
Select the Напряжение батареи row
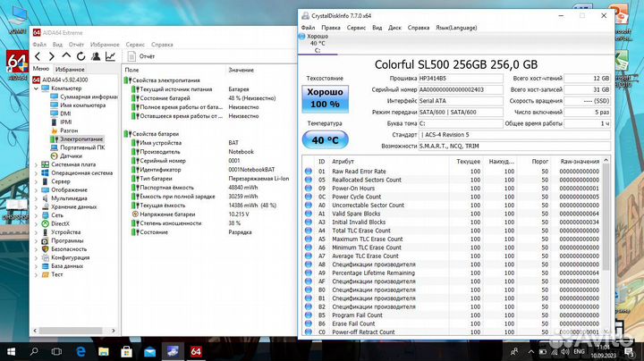(x=210, y=214)
